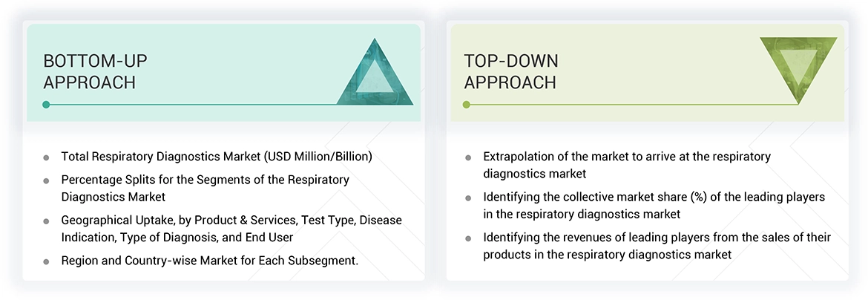This screenshot has width=868, height=300.
Task: Click the green dot under Top-Down heading
Action: coord(467,105)
